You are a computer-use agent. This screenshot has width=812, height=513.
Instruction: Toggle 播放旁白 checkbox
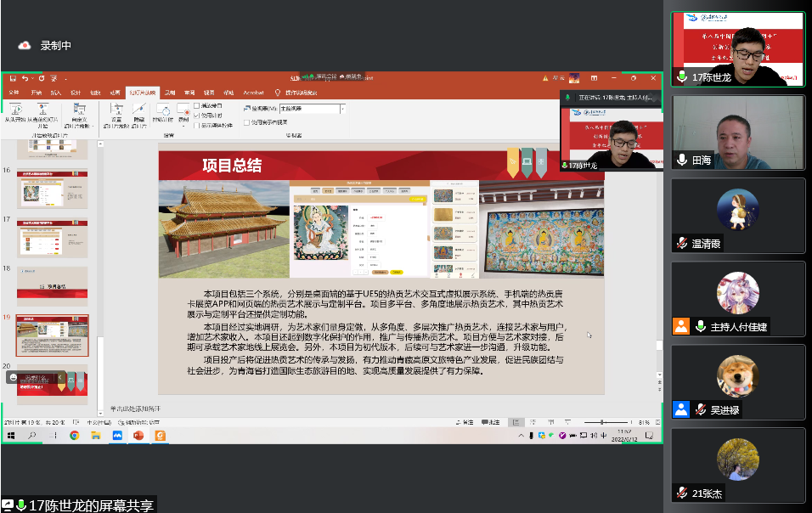point(197,105)
